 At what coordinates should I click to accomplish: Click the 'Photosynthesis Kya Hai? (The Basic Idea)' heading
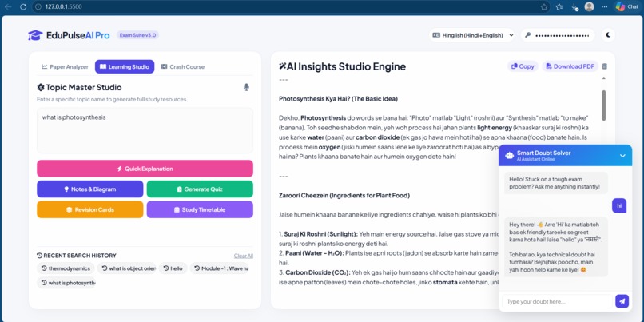[338, 99]
